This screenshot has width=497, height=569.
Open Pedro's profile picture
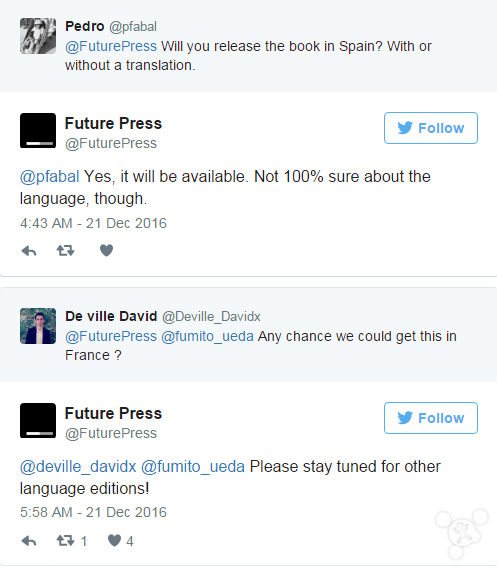click(38, 36)
